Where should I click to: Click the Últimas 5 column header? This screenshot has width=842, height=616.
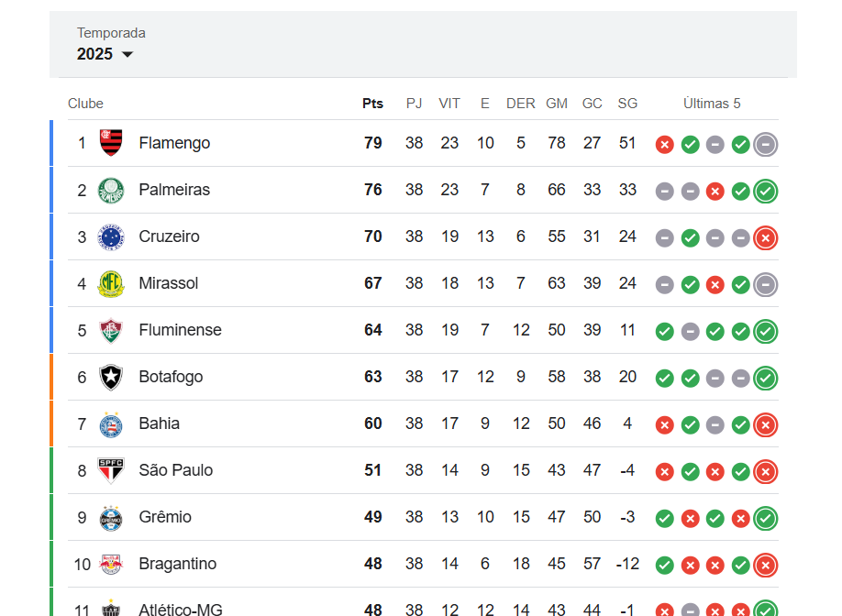[712, 104]
